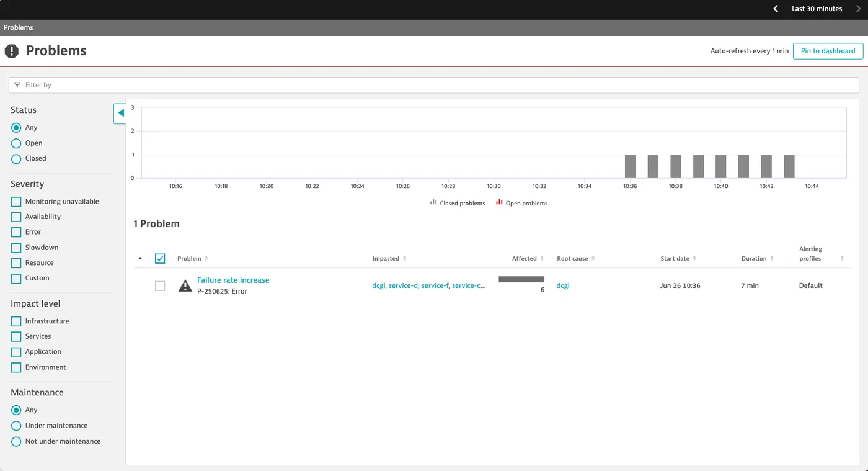Click the Filter by input field

pyautogui.click(x=434, y=85)
